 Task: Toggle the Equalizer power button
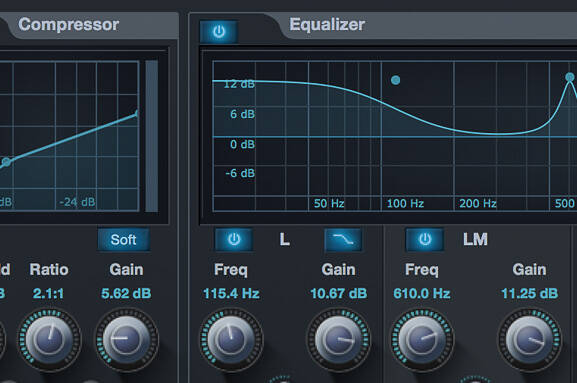click(219, 32)
